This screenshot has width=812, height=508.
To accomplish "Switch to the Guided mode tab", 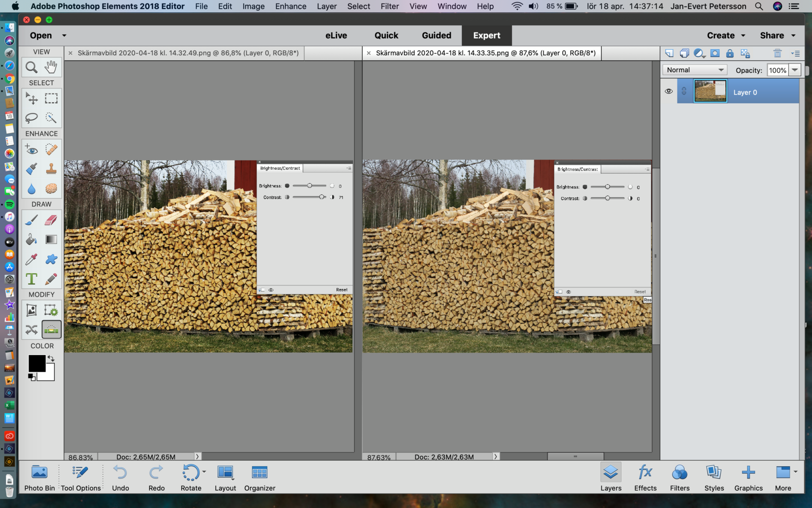I will tap(436, 36).
